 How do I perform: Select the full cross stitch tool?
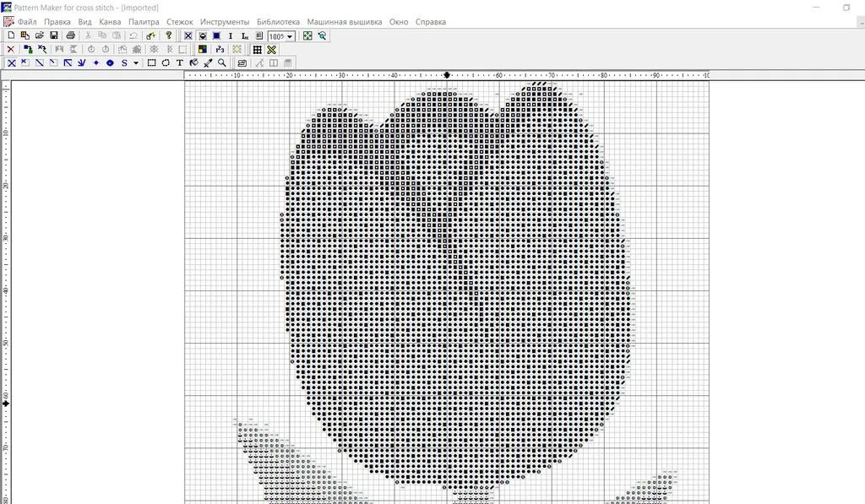coord(11,63)
